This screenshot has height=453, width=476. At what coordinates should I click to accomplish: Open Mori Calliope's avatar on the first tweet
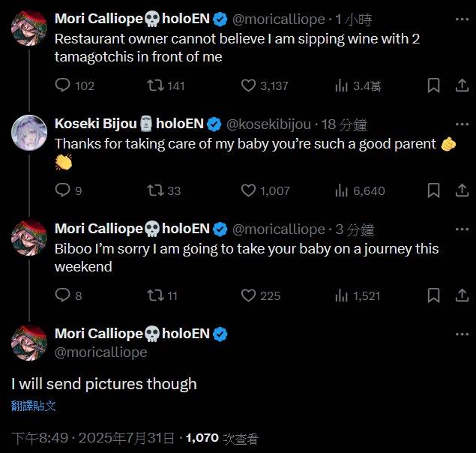[x=30, y=28]
